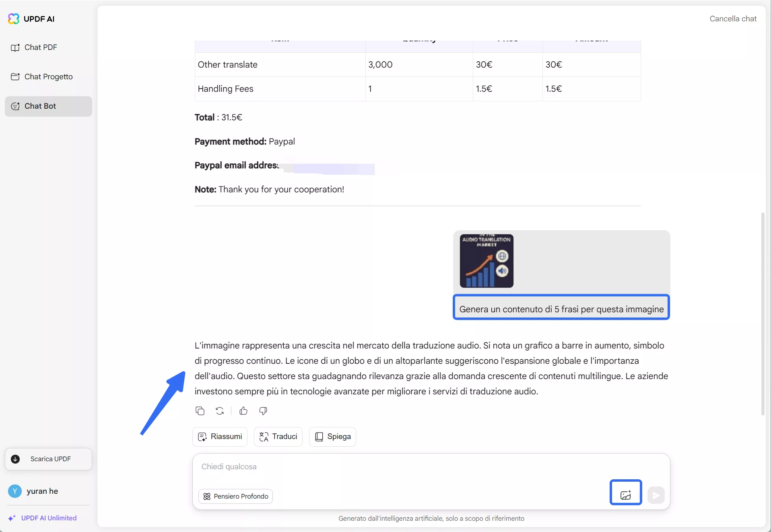Click the chat vertical scrollbar
Image resolution: width=771 pixels, height=532 pixels.
[x=763, y=314]
